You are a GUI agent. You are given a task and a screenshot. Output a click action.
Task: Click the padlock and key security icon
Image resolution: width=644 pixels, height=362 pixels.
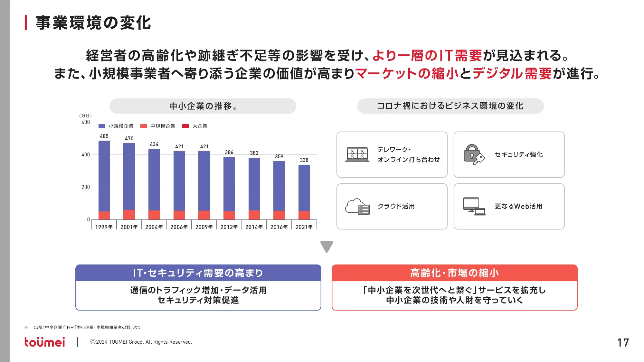click(x=474, y=154)
